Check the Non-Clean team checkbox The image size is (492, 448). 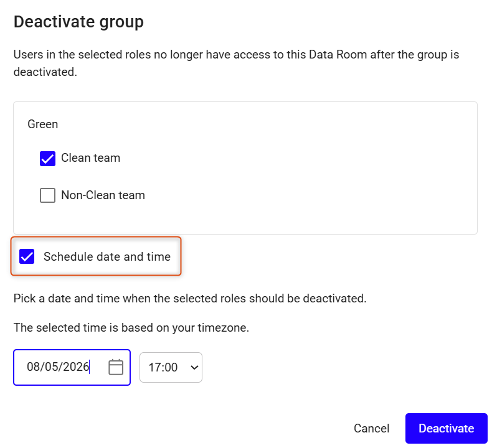(48, 195)
